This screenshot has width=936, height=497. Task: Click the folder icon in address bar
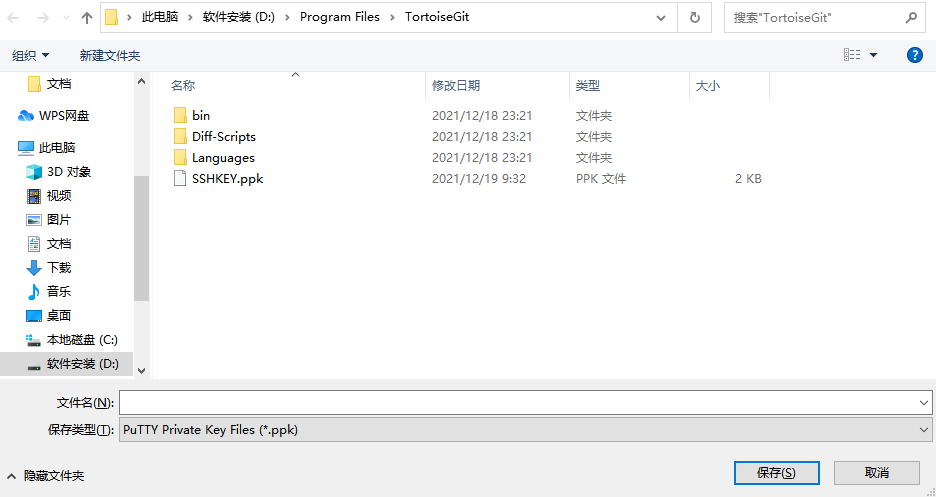click(x=111, y=17)
